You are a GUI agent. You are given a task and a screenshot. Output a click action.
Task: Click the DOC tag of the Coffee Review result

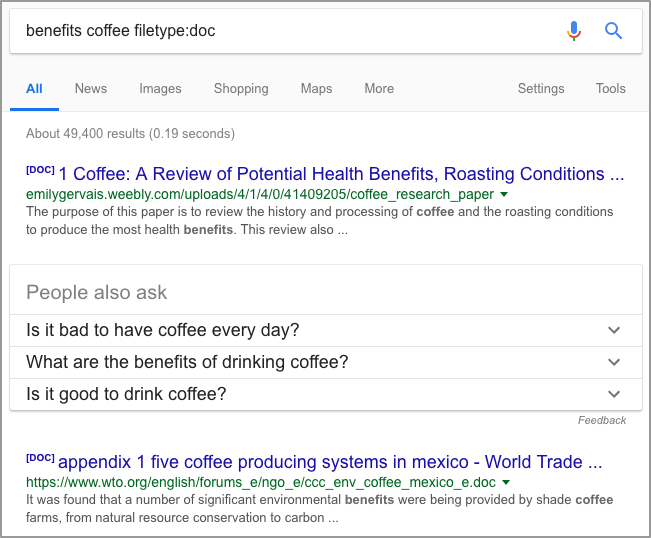coord(40,170)
